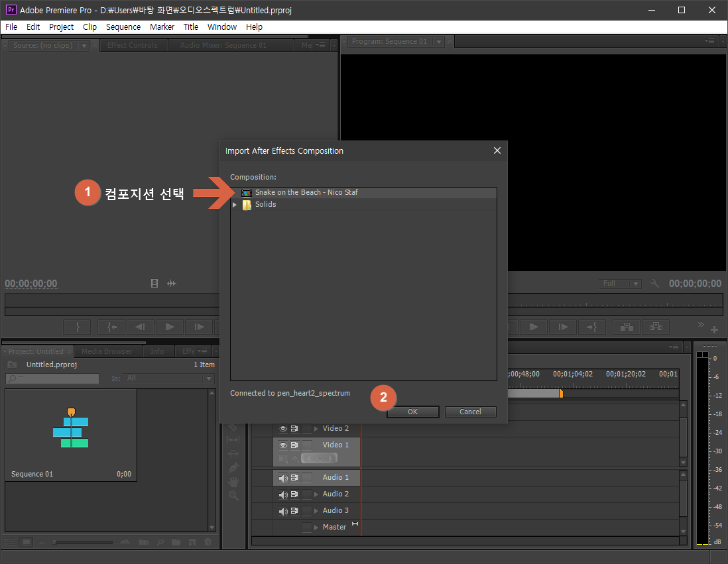The height and width of the screenshot is (564, 728).
Task: Expand the Audio 2 track
Action: click(x=316, y=494)
